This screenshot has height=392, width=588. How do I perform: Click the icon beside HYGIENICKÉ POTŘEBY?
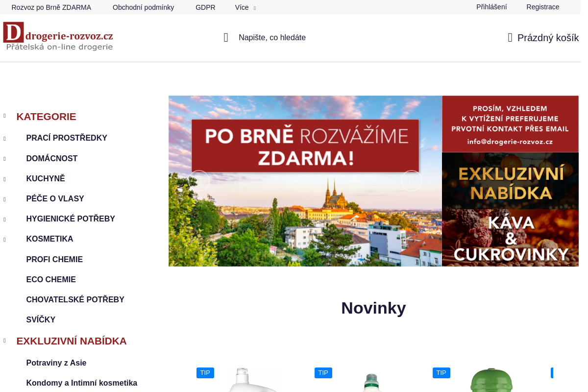[x=4, y=219]
